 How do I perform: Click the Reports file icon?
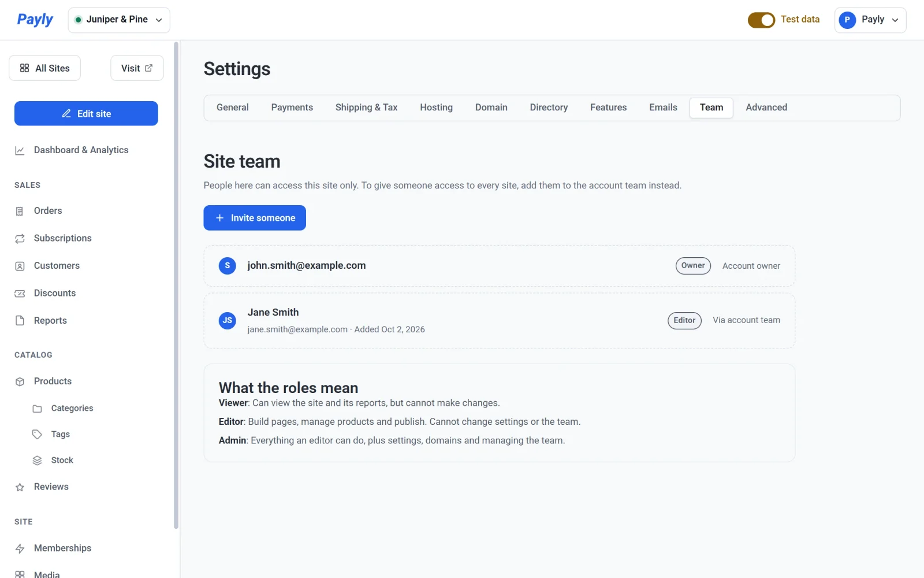click(20, 321)
